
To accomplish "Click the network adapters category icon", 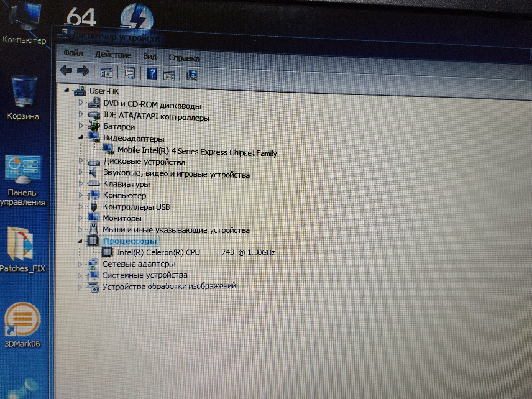I will [93, 264].
